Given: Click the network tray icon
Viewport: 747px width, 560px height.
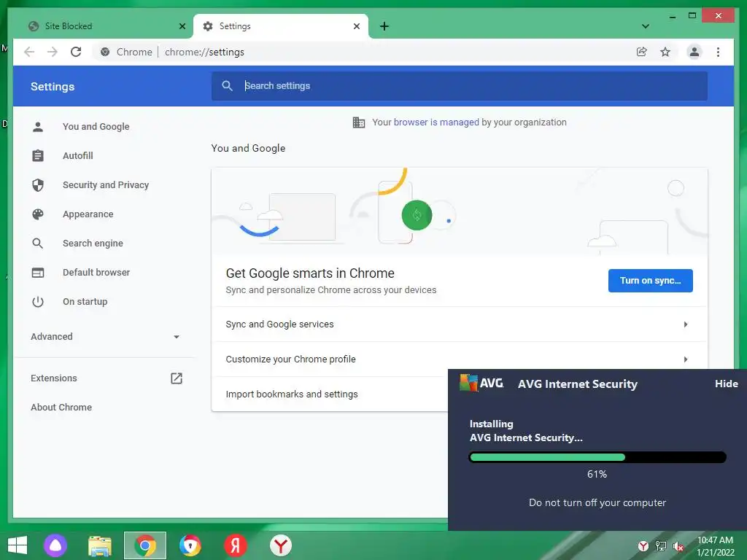Looking at the screenshot, I should point(661,546).
